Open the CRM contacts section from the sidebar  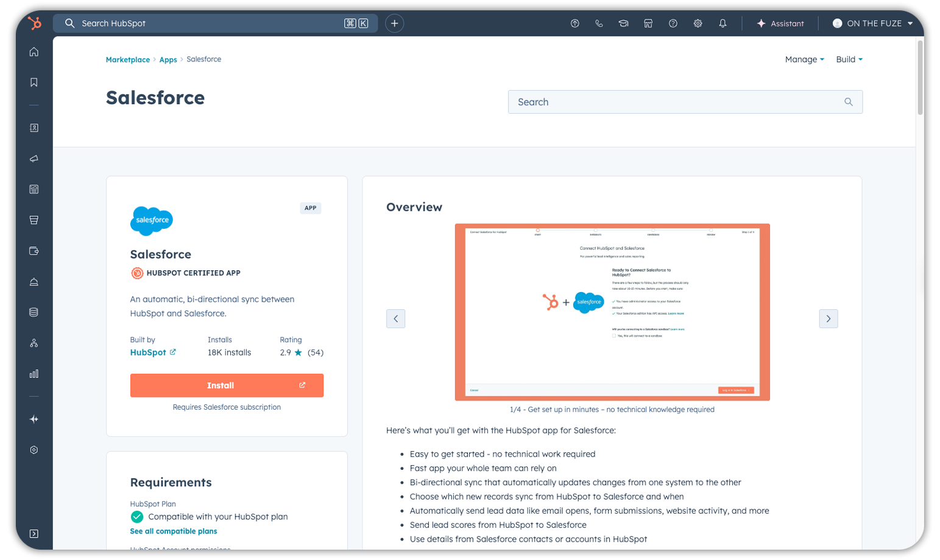click(x=34, y=128)
